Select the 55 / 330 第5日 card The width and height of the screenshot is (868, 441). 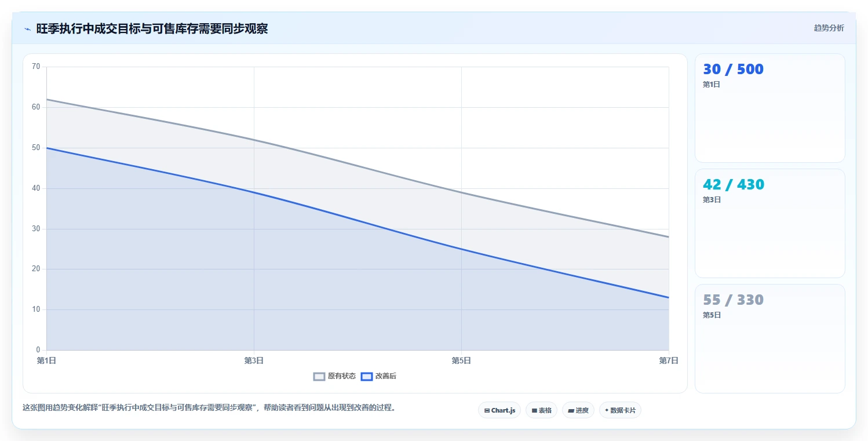tap(769, 338)
